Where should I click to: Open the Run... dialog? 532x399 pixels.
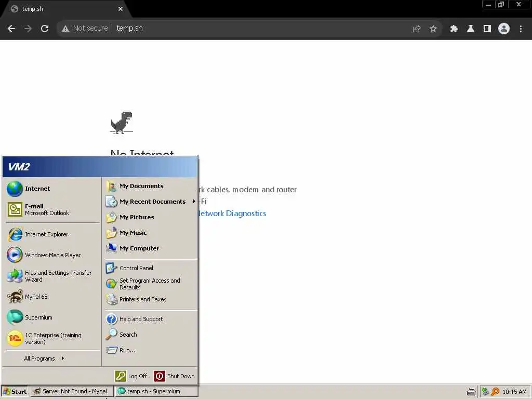(x=151, y=350)
